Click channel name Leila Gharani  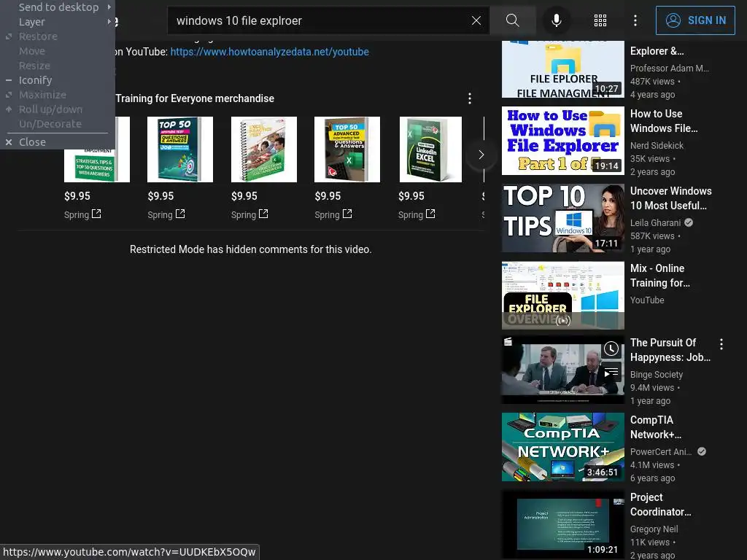click(655, 223)
